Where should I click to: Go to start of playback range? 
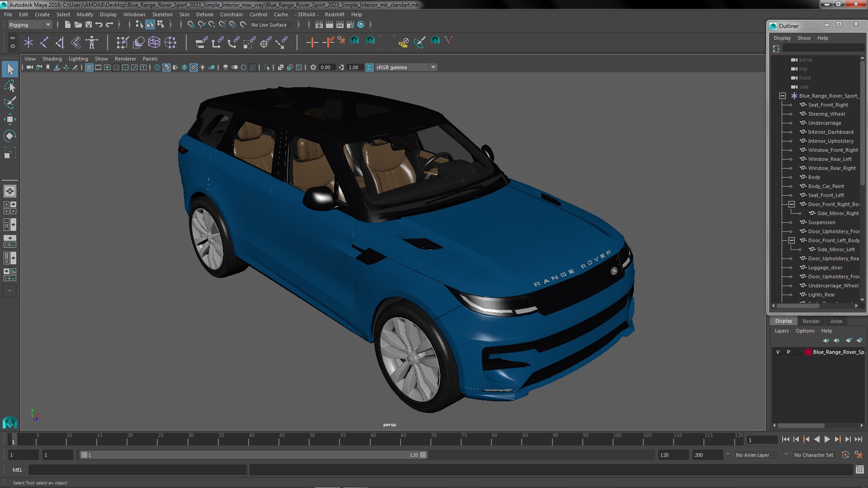[x=786, y=439]
